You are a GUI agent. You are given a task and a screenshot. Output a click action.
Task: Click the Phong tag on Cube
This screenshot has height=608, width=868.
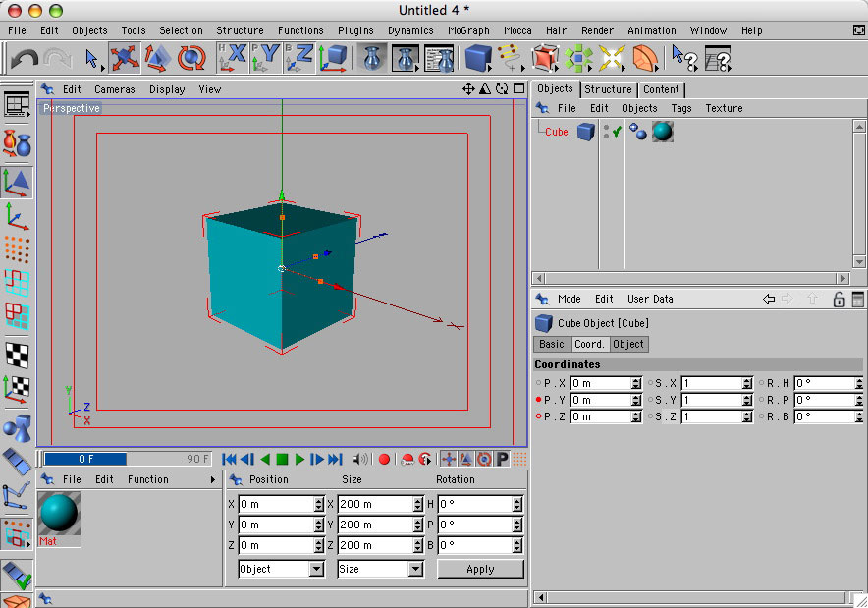click(x=636, y=131)
